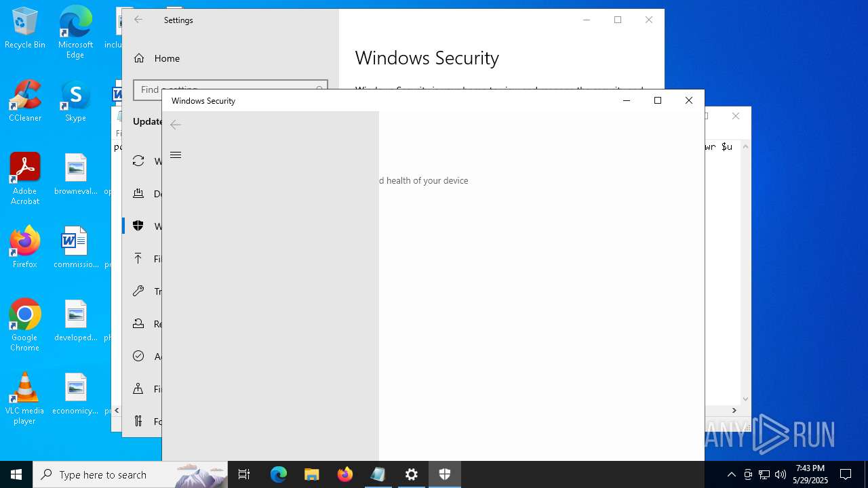Image resolution: width=868 pixels, height=488 pixels.
Task: Maximize the Settings window
Action: coord(618,20)
